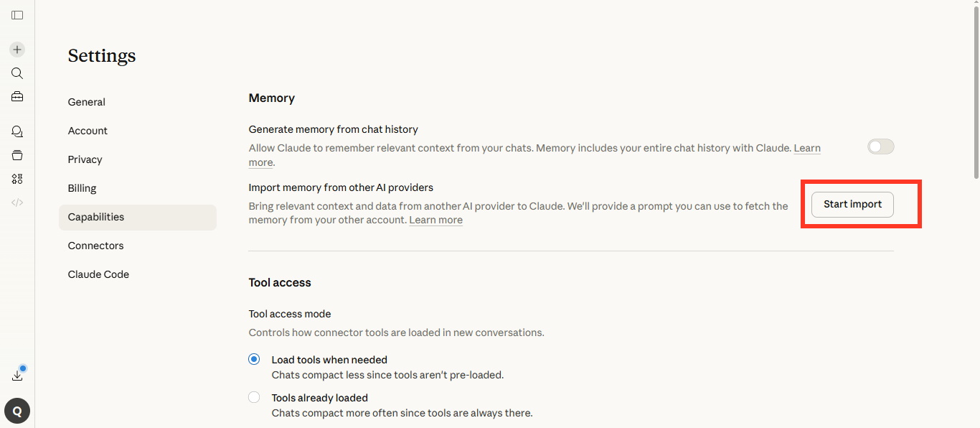Select Tools already loaded option
Image resolution: width=980 pixels, height=428 pixels.
254,398
